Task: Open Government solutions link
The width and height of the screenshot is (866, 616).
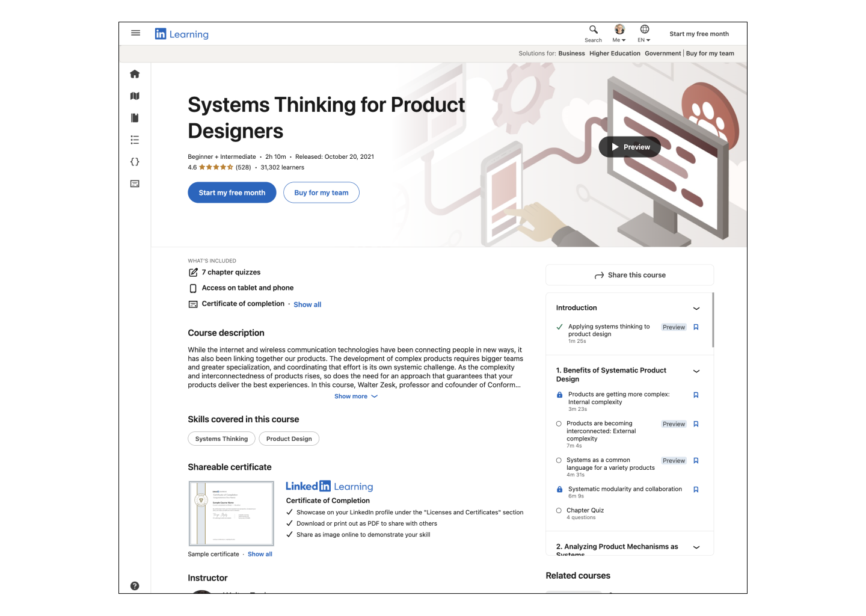Action: click(663, 54)
